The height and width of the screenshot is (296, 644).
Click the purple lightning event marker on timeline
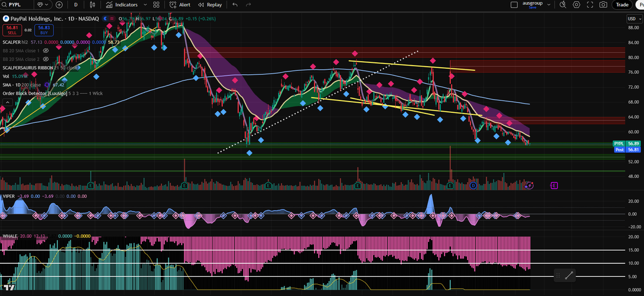tap(529, 185)
